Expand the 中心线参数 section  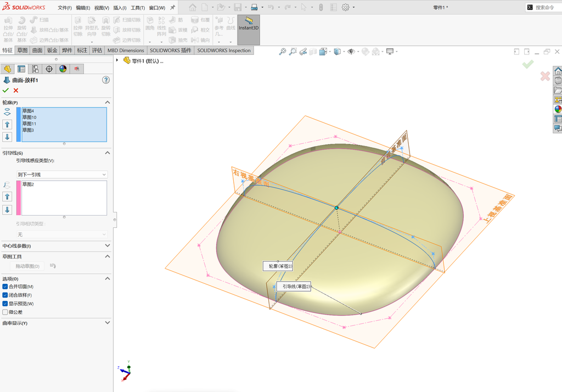click(x=107, y=245)
